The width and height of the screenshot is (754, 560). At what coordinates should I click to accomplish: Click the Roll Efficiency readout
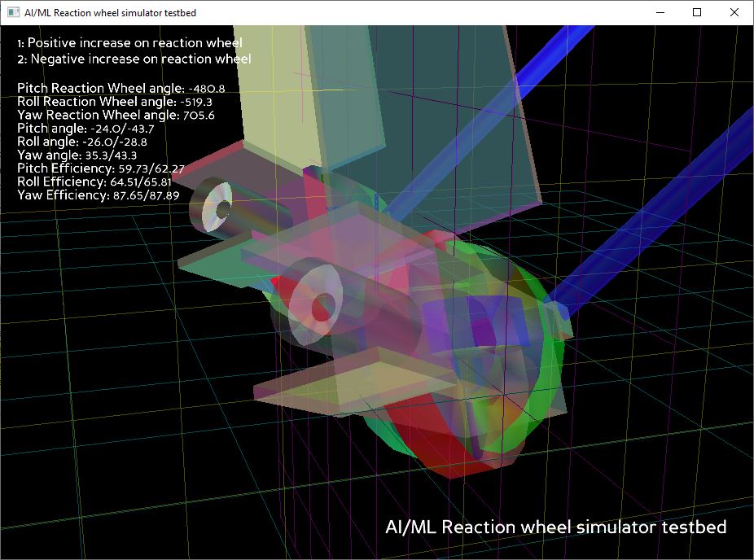click(x=94, y=182)
